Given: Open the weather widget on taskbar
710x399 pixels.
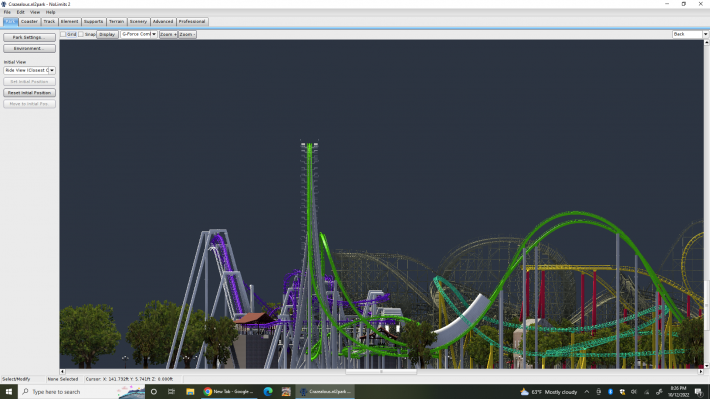Looking at the screenshot, I should [x=548, y=392].
